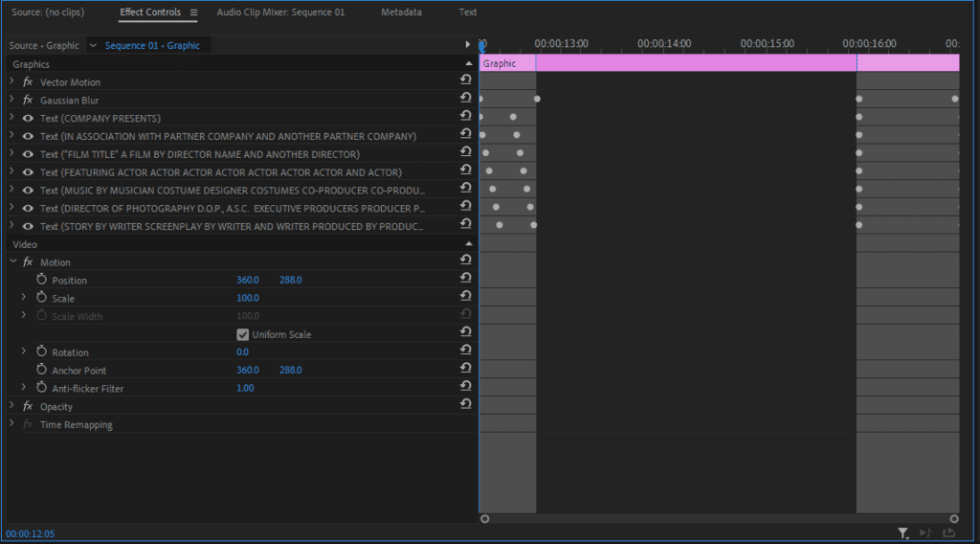Reset the Rotation parameter
Viewport: 980px width, 544px height.
pos(466,351)
